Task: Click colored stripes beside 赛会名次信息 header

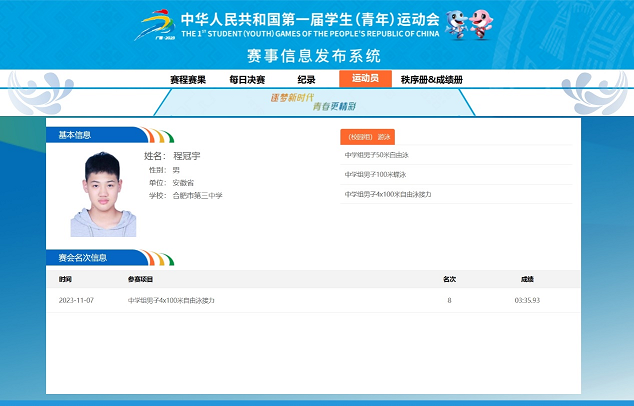Action: [159, 257]
